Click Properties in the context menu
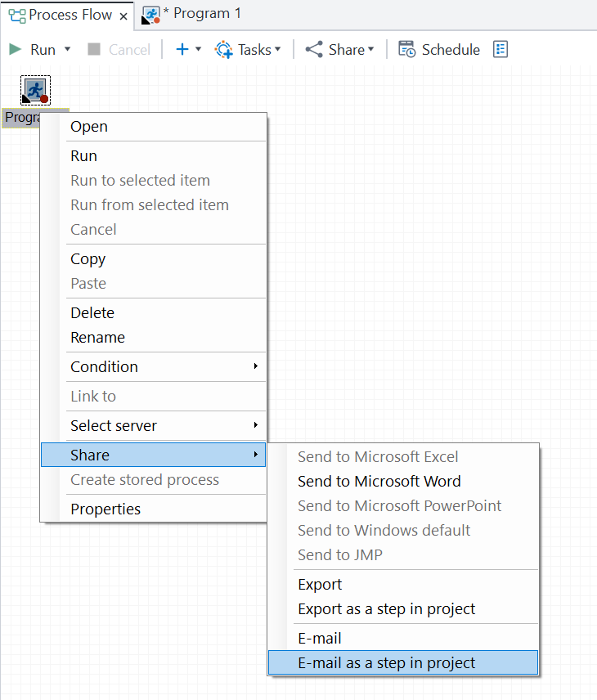Image resolution: width=597 pixels, height=700 pixels. pos(105,509)
